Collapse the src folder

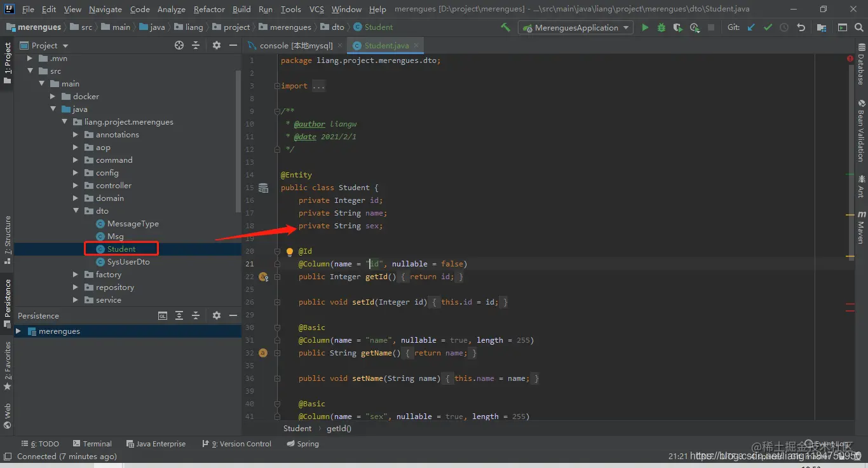coord(30,71)
